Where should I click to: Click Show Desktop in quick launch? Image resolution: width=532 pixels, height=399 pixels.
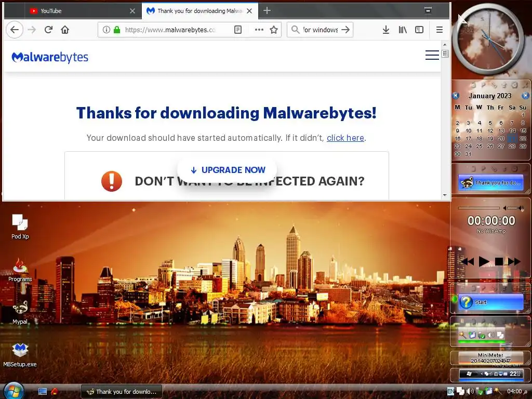(43, 392)
